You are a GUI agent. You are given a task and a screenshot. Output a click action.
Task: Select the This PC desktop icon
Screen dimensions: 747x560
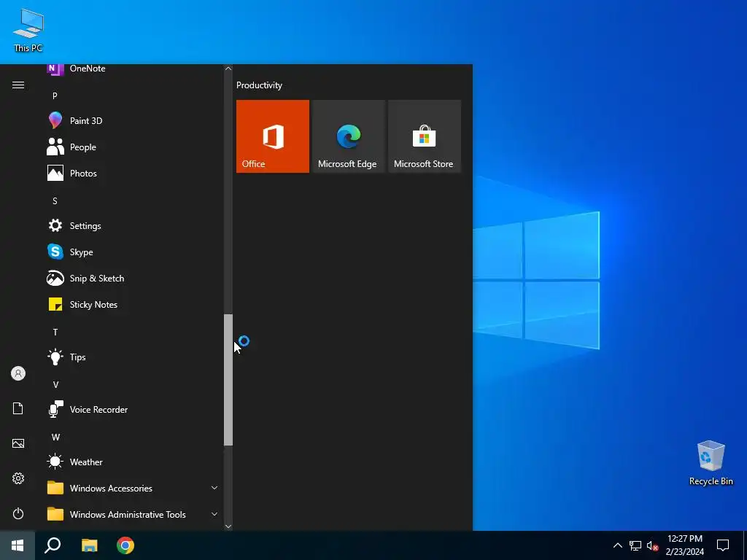[28, 31]
